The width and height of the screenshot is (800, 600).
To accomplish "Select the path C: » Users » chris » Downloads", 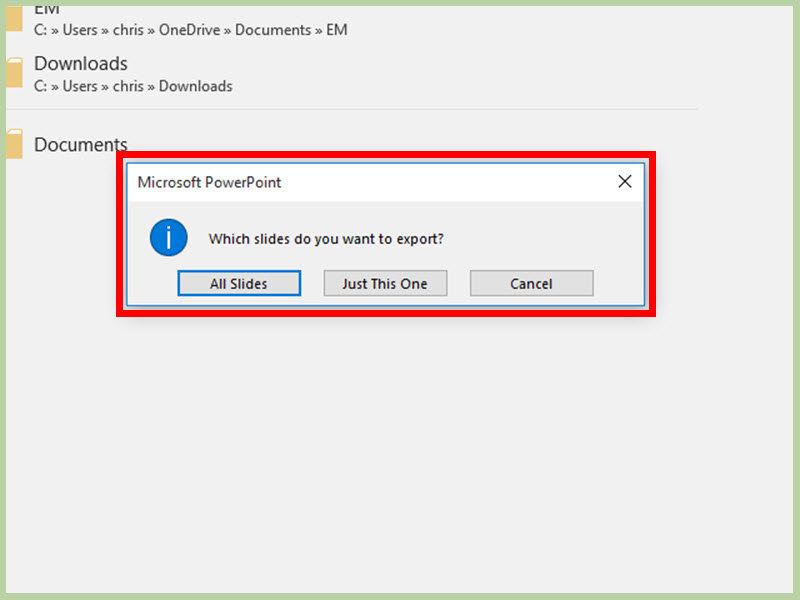I will point(133,86).
